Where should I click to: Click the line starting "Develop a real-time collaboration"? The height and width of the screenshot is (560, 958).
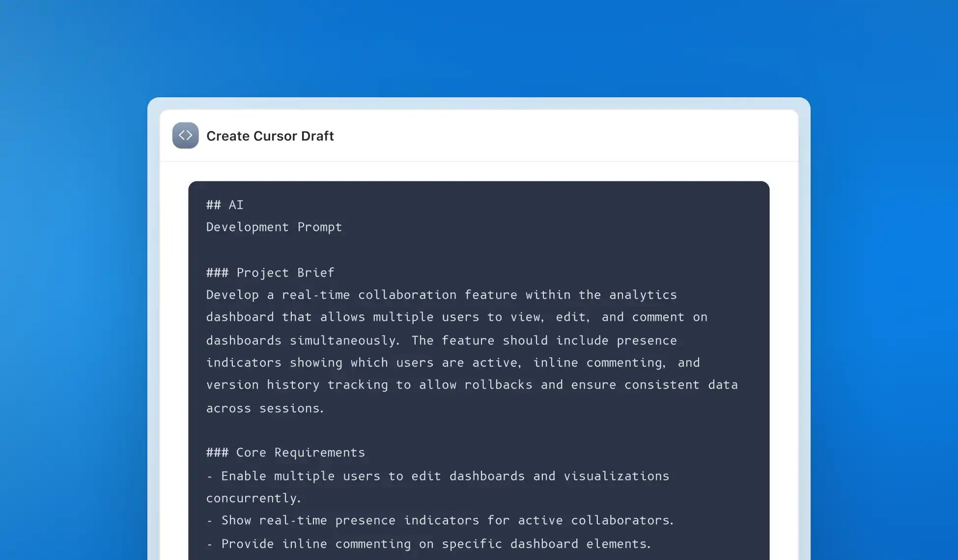pos(441,295)
